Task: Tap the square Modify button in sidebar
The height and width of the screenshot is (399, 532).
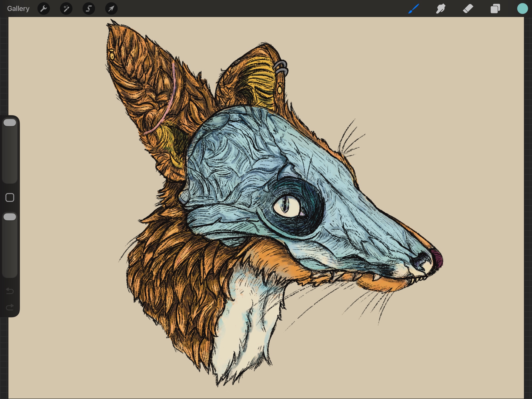Action: [x=10, y=198]
